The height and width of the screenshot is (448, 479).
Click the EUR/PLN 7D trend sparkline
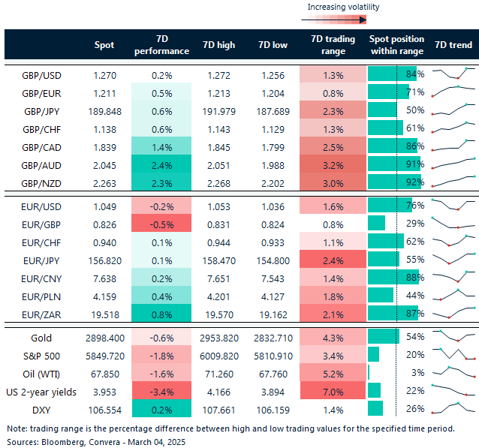[x=453, y=295]
